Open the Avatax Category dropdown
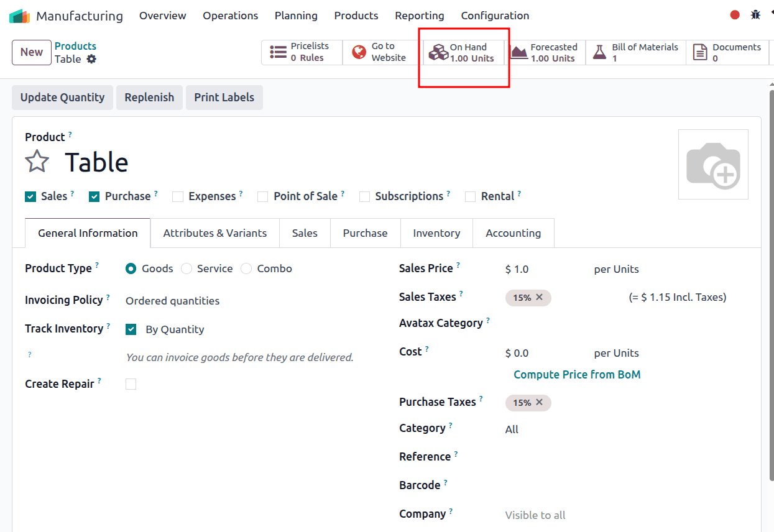 541,324
